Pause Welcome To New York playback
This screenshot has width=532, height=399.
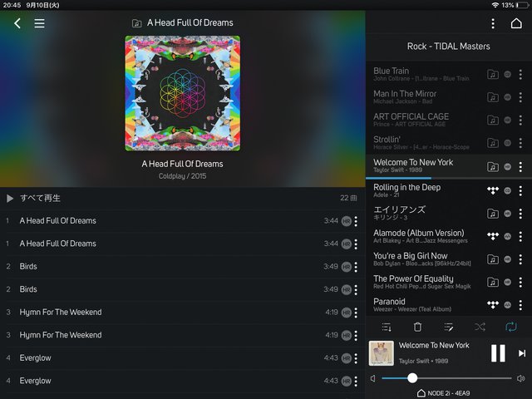click(x=498, y=353)
